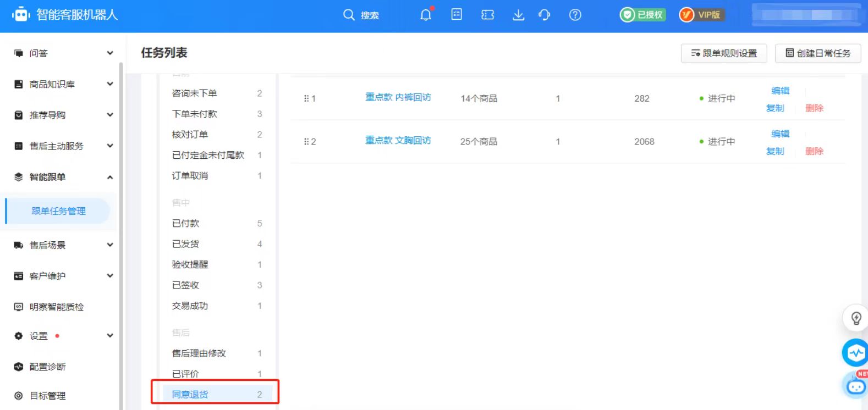868x410 pixels.
Task: Click 删除 for 文胸回访 task
Action: [814, 151]
